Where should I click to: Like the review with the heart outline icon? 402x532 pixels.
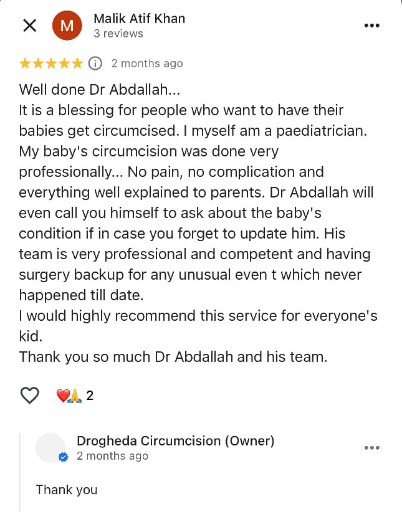[29, 395]
